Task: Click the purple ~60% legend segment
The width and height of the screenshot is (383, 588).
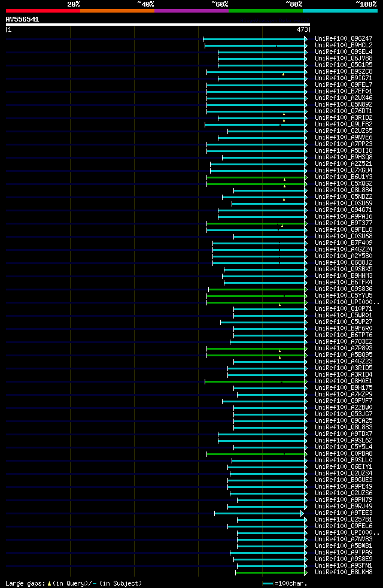Action: click(191, 11)
